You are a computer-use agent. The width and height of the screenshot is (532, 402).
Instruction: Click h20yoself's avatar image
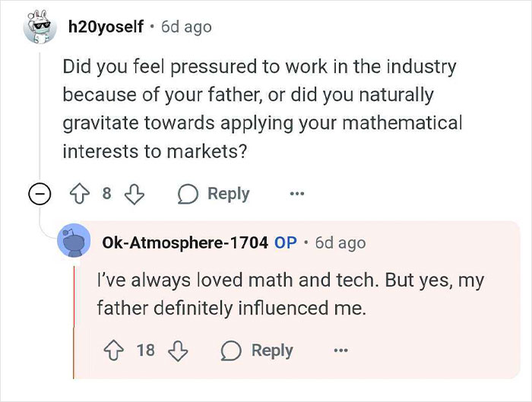(40, 27)
